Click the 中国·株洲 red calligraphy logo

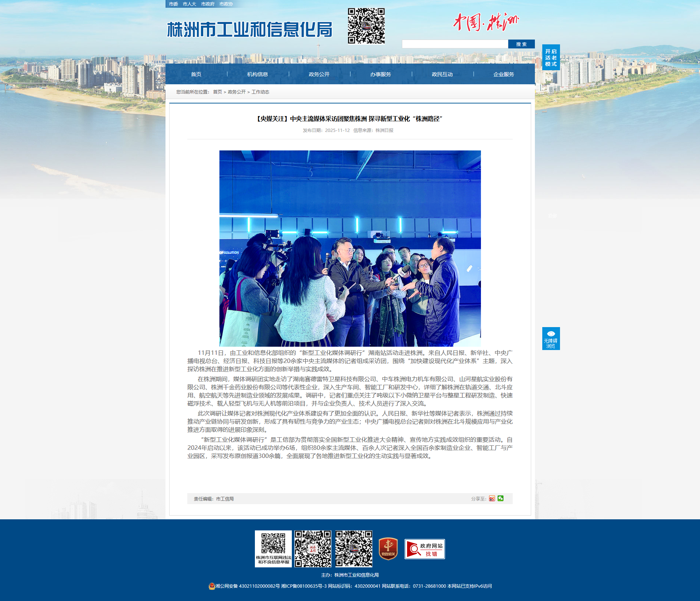coord(486,22)
